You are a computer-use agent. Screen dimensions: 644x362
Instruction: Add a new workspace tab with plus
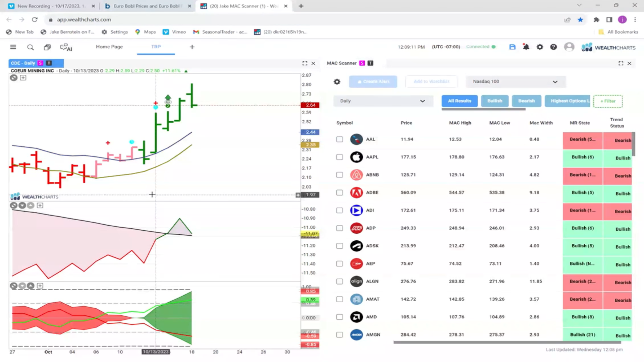pos(192,47)
